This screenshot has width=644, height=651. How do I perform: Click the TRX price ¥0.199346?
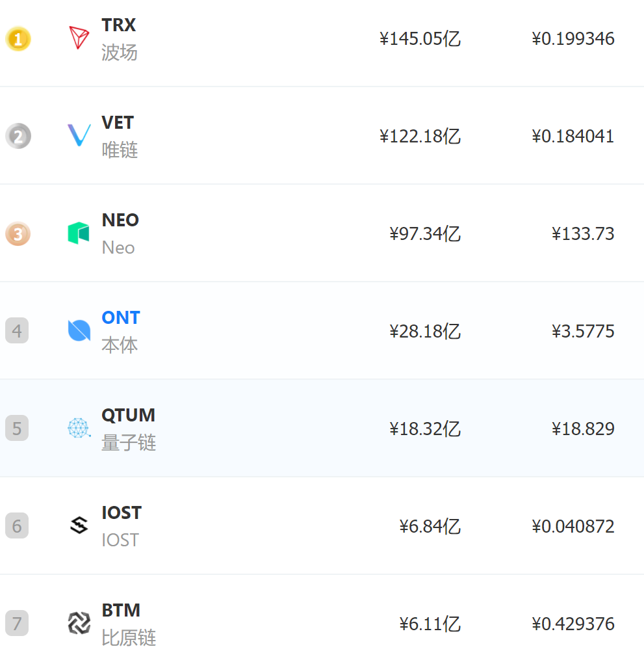click(x=573, y=38)
